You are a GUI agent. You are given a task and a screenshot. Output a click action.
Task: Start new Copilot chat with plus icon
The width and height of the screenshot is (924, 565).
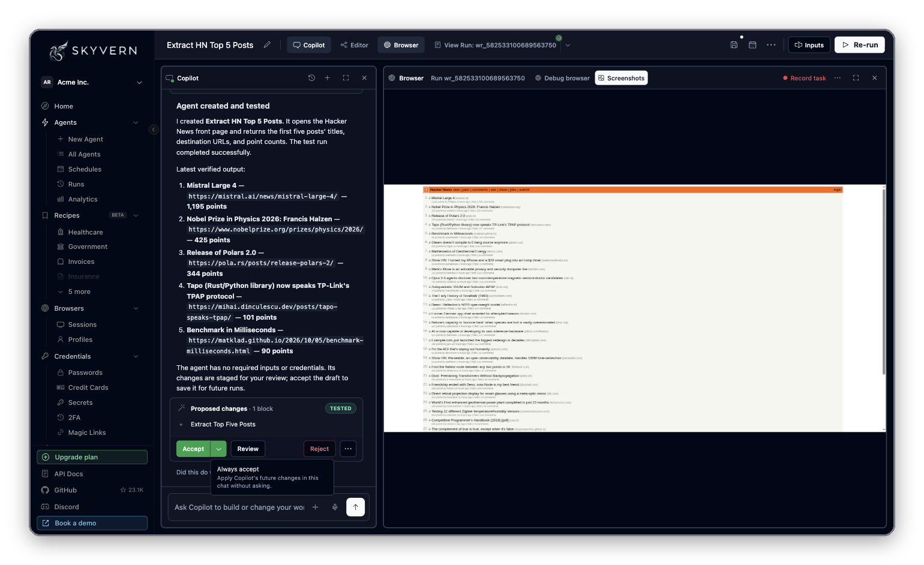click(327, 78)
